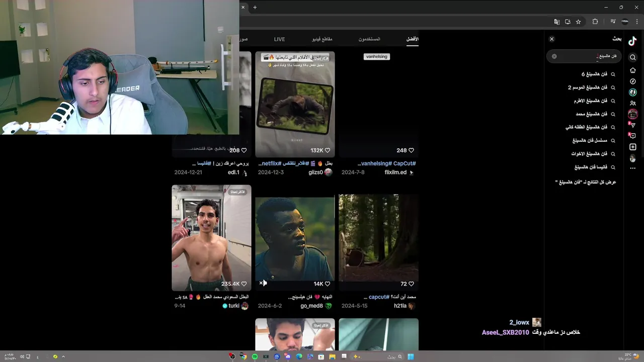Unmute via the muted speaker icon on video

263,284
